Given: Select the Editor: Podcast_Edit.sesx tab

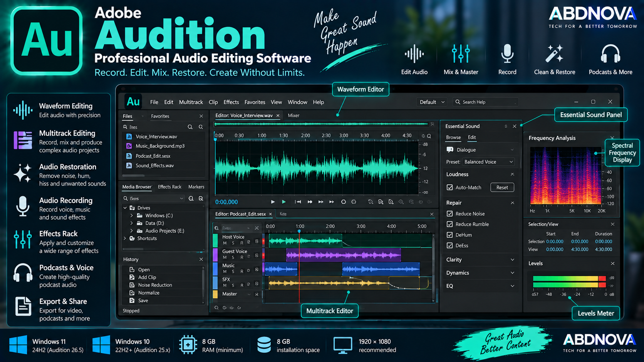Looking at the screenshot, I should coord(240,214).
